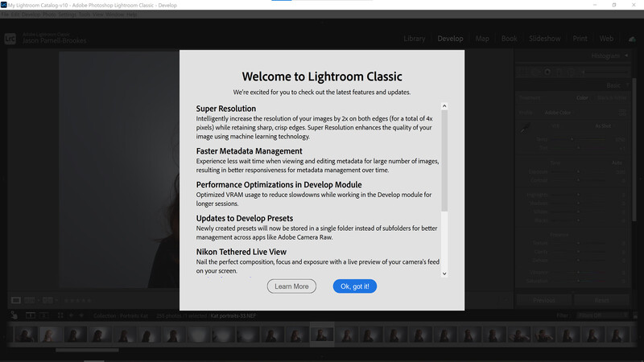Toggle the filmstrip filter switch
The height and width of the screenshot is (362, 644).
pos(635,315)
